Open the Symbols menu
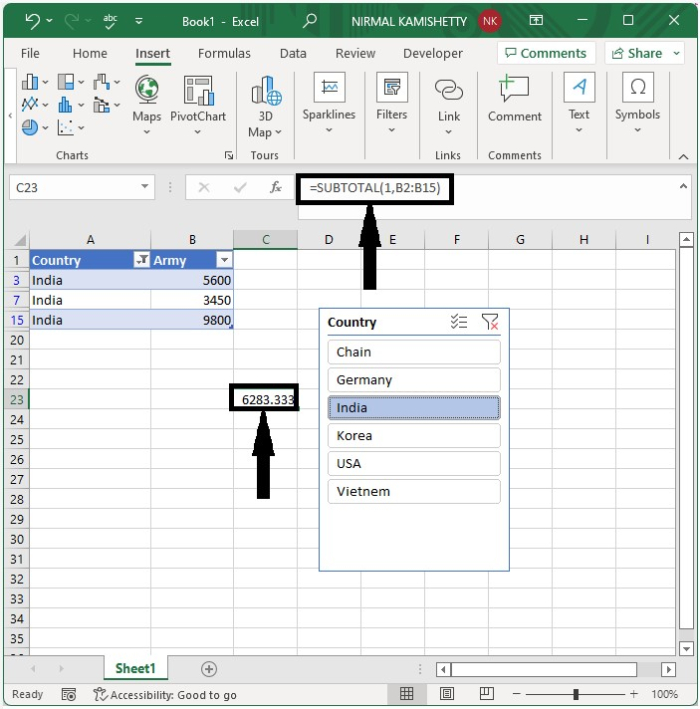Viewport: 700px width, 709px height. point(637,103)
